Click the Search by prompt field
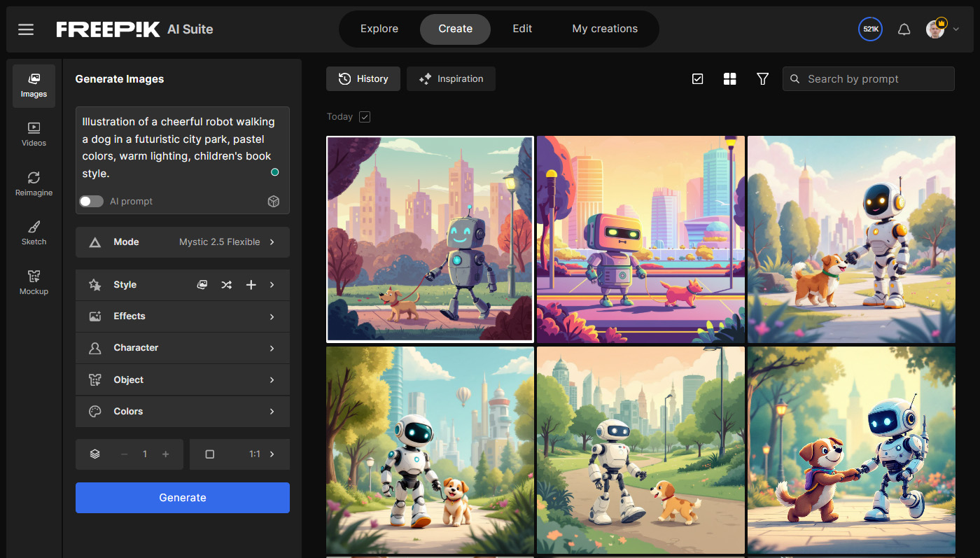Image resolution: width=980 pixels, height=558 pixels. [x=869, y=79]
